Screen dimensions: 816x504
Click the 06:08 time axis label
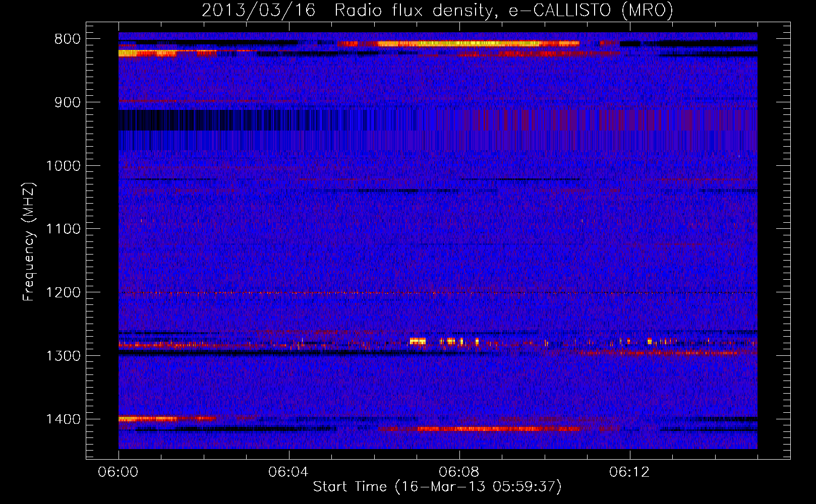(x=459, y=472)
